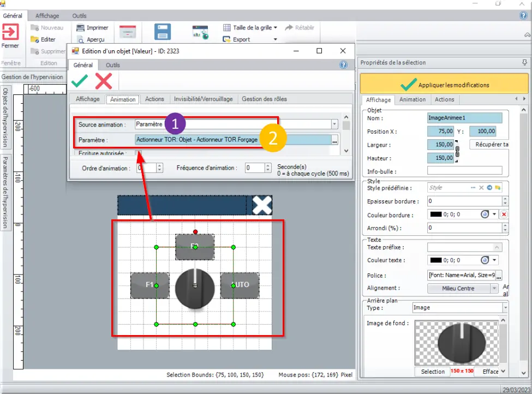Open the border color picker circle icon
Screen dimensions: 532x394
tap(485, 214)
